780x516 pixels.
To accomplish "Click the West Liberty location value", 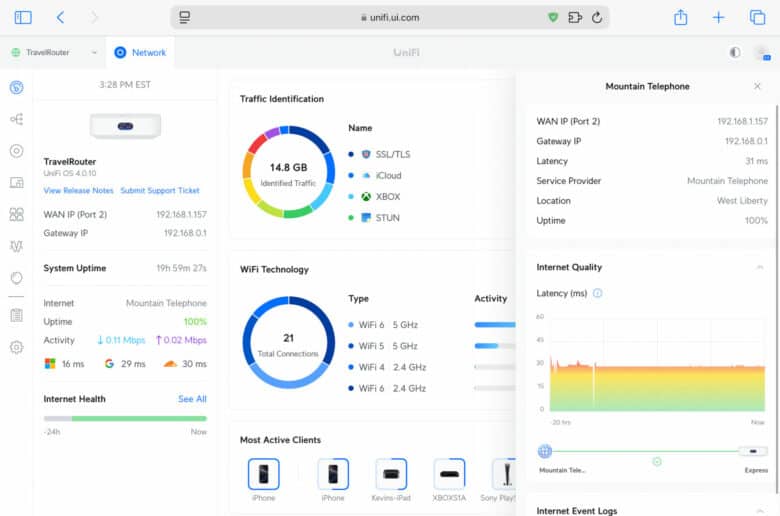I will (742, 201).
